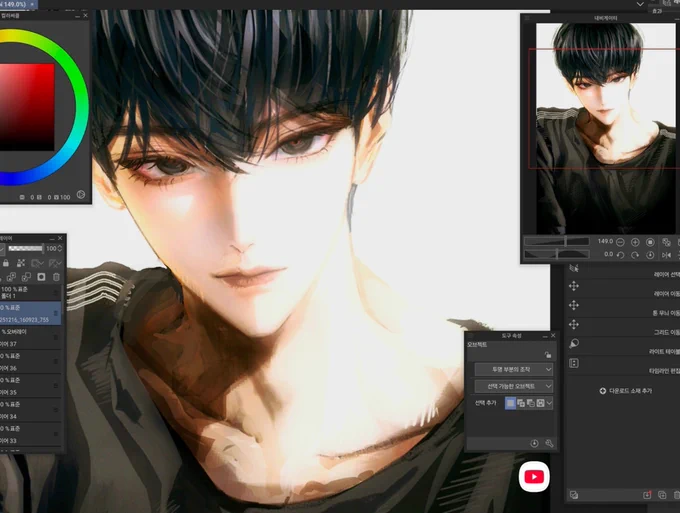Screen dimensions: 680x513
Task: Select the add to selection mode icon
Action: tap(521, 403)
